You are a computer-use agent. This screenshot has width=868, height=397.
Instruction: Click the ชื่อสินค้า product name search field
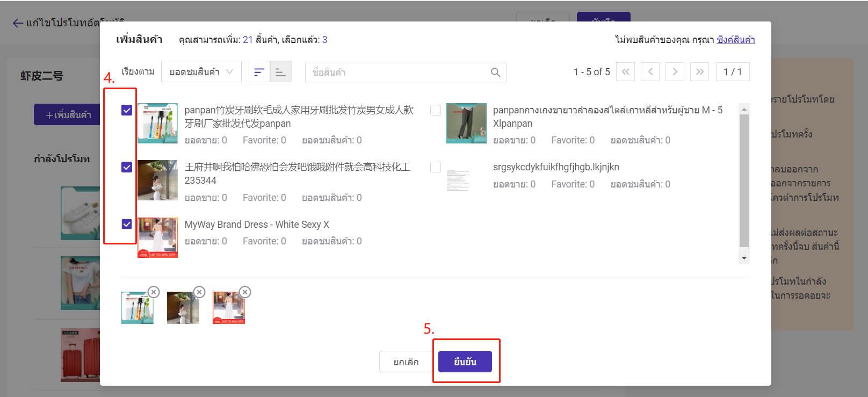tap(397, 73)
